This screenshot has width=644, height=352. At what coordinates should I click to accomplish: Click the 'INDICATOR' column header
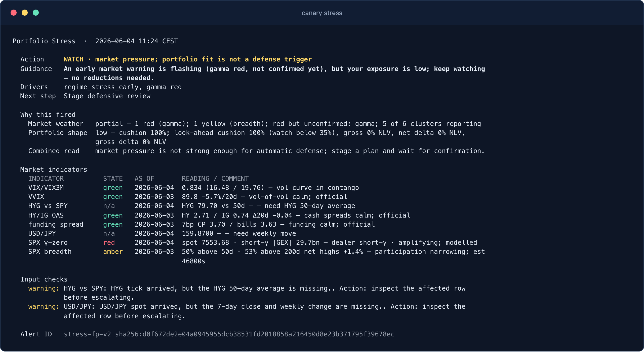click(x=46, y=179)
